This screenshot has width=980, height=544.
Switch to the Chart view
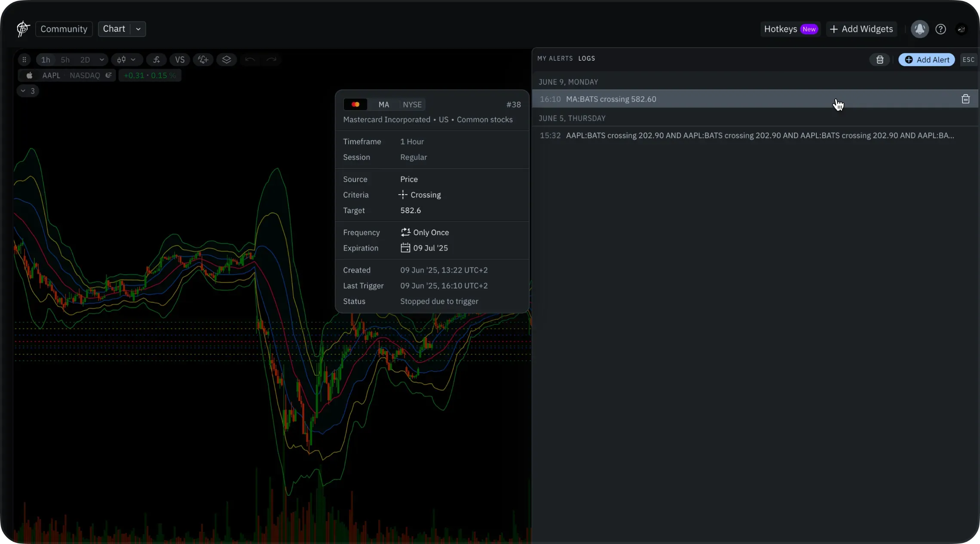point(114,29)
